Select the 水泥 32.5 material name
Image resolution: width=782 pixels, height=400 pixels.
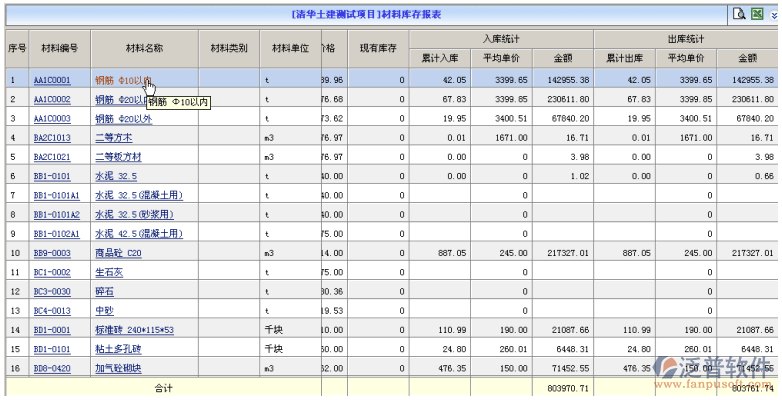(116, 176)
